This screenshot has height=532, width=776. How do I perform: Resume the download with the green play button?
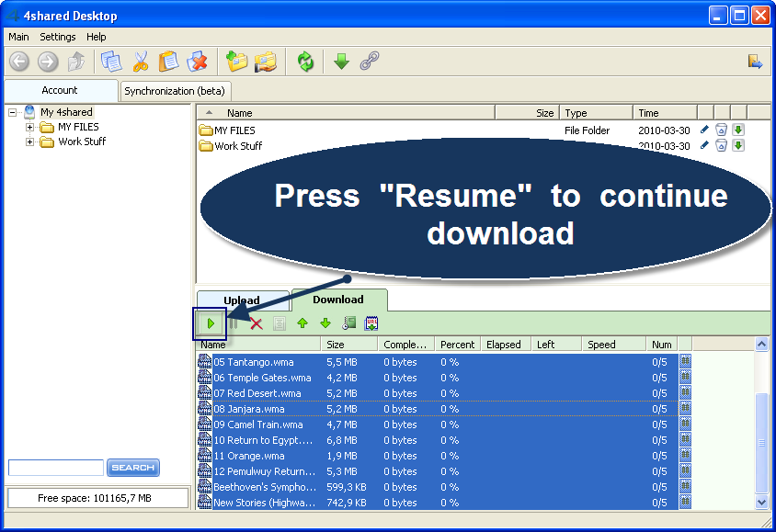(211, 323)
